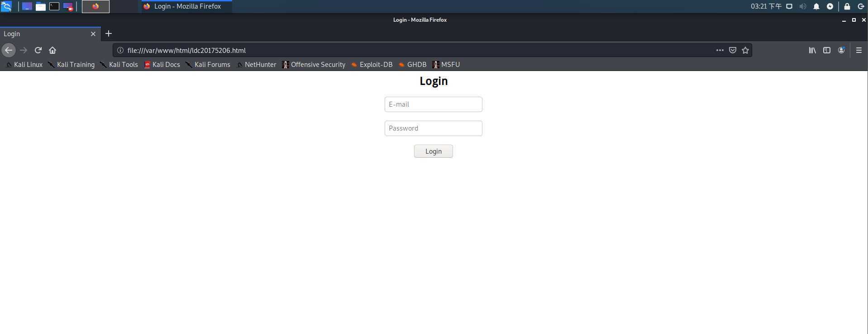
Task: Go back using the browser back arrow
Action: click(x=9, y=50)
